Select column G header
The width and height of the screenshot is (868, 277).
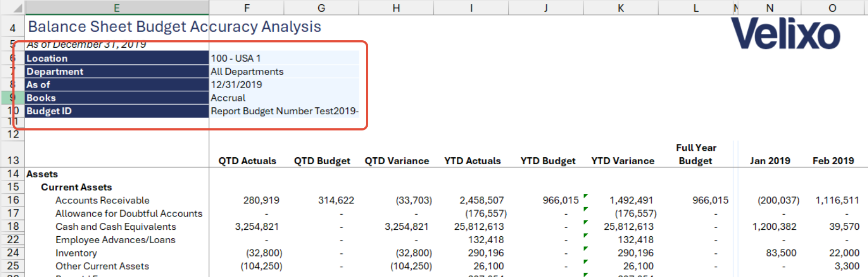pos(321,8)
